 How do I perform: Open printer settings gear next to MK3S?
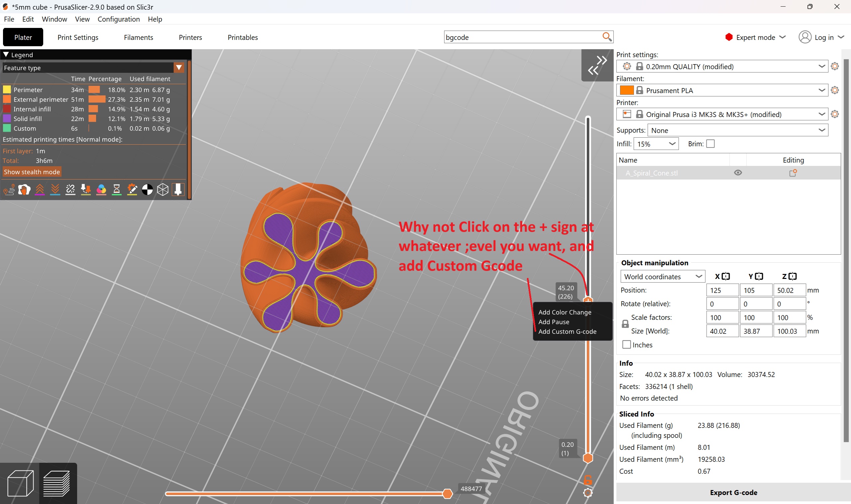coord(835,114)
